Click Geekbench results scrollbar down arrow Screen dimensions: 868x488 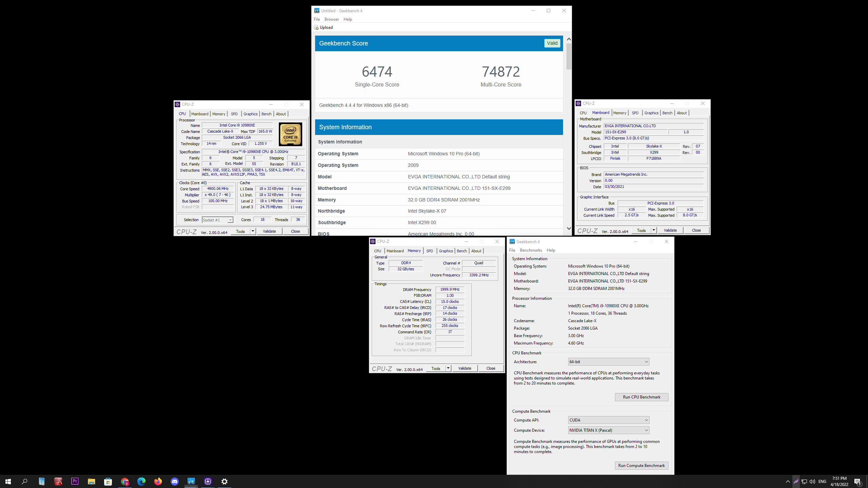tap(569, 229)
